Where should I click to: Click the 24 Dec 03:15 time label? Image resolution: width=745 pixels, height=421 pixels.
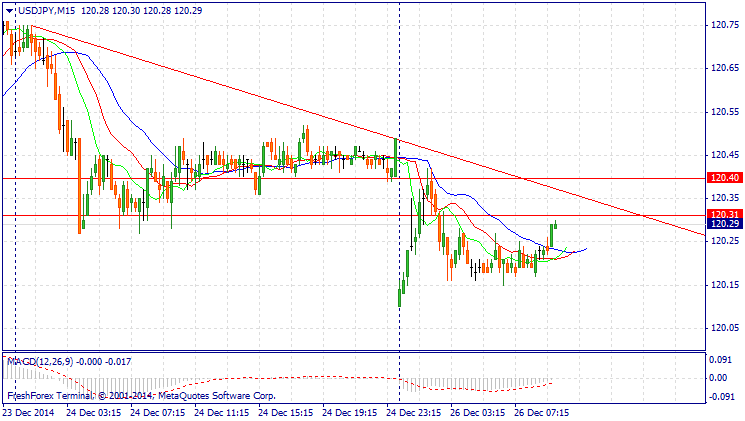click(94, 412)
